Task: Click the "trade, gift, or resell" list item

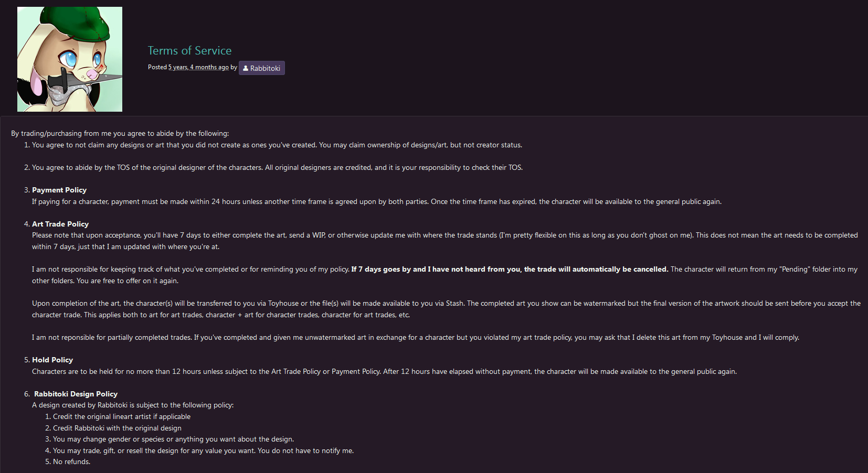Action: pyautogui.click(x=203, y=450)
